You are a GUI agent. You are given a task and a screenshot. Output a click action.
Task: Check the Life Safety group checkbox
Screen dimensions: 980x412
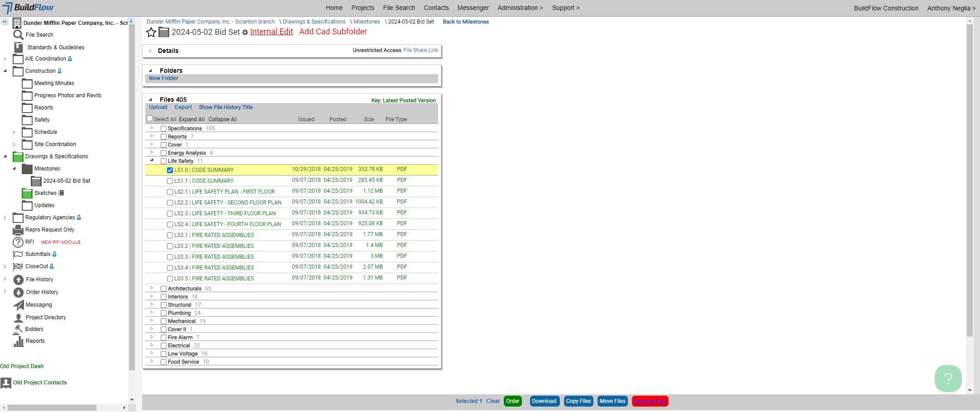coord(163,161)
